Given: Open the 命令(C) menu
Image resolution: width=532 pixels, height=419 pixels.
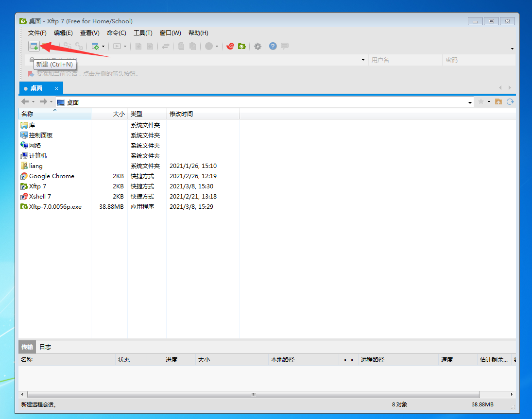Looking at the screenshot, I should (117, 33).
